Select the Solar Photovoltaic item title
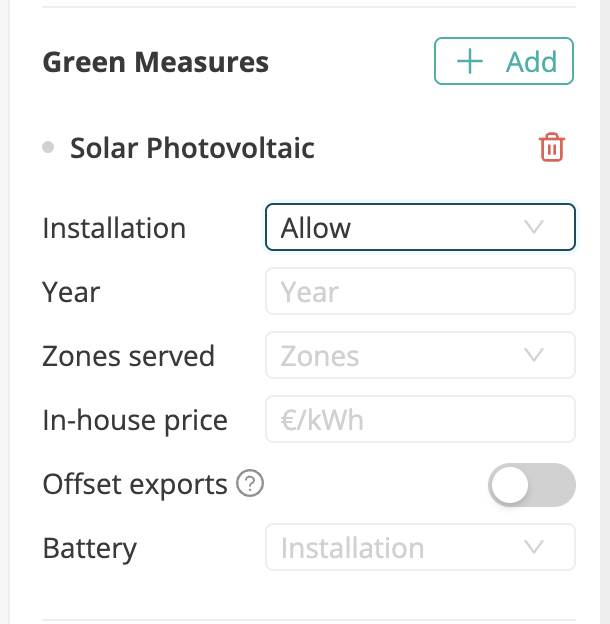The width and height of the screenshot is (610, 624). click(x=192, y=148)
